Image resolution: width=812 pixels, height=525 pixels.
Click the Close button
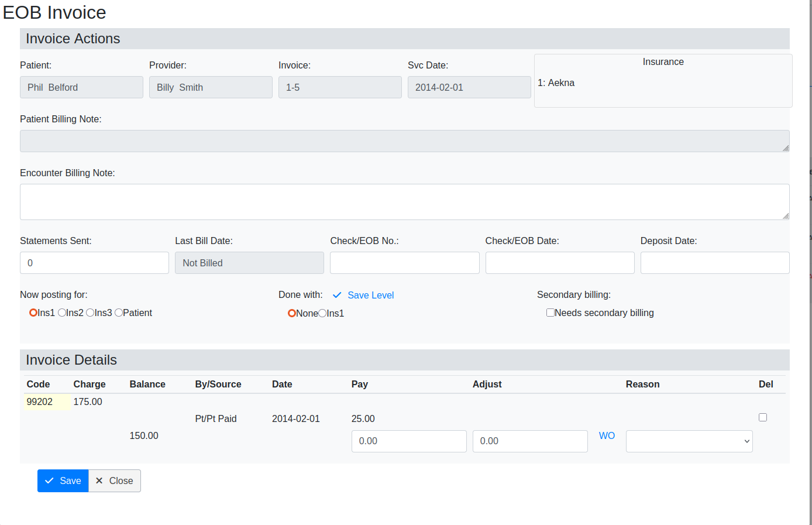(115, 481)
